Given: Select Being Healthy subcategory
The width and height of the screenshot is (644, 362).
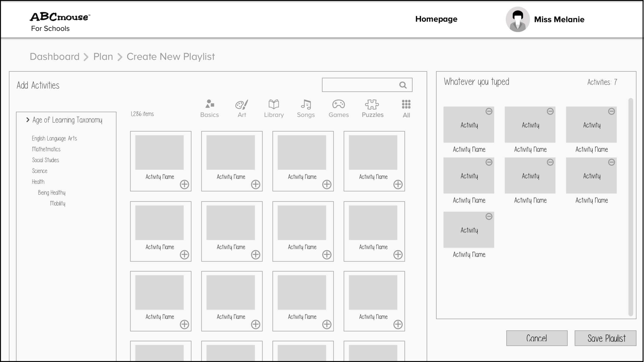Looking at the screenshot, I should pyautogui.click(x=52, y=193).
